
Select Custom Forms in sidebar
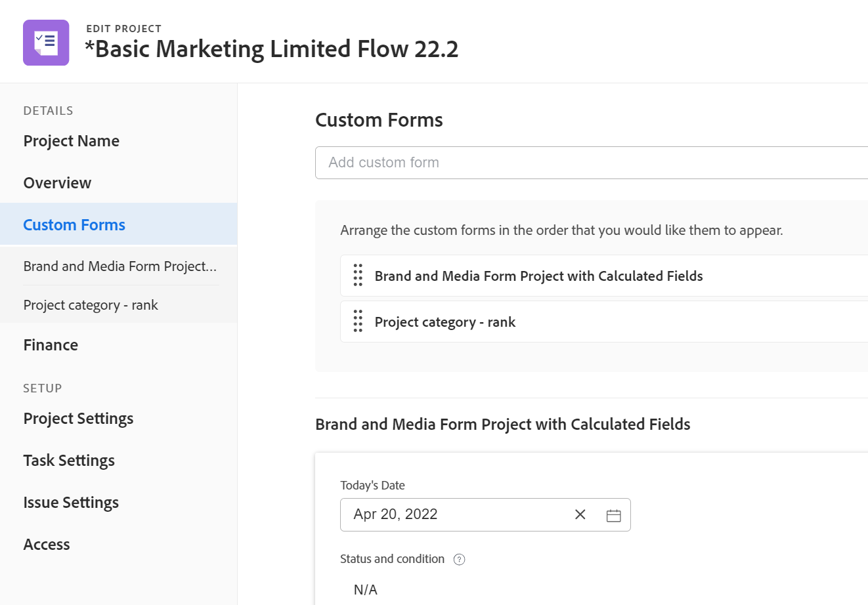[x=74, y=225]
